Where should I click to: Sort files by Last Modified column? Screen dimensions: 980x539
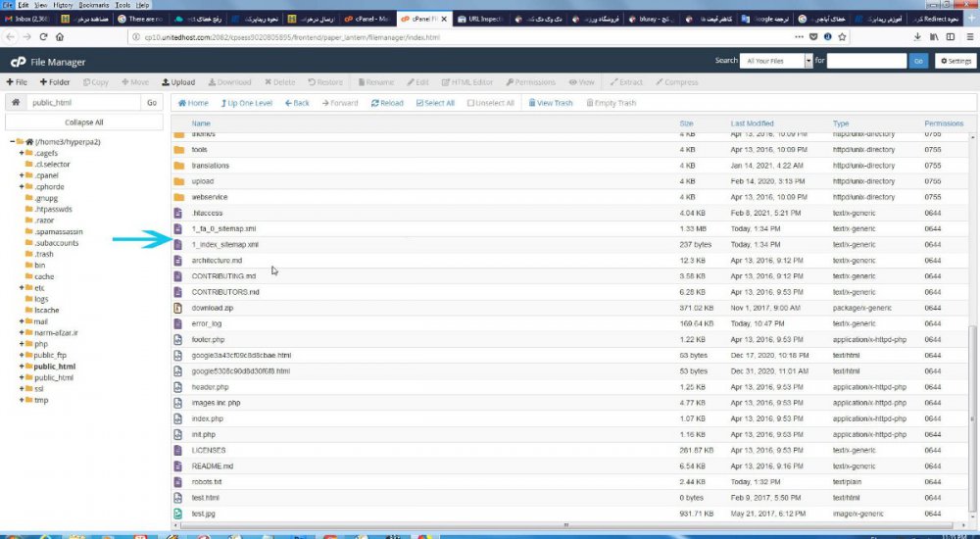click(x=752, y=123)
